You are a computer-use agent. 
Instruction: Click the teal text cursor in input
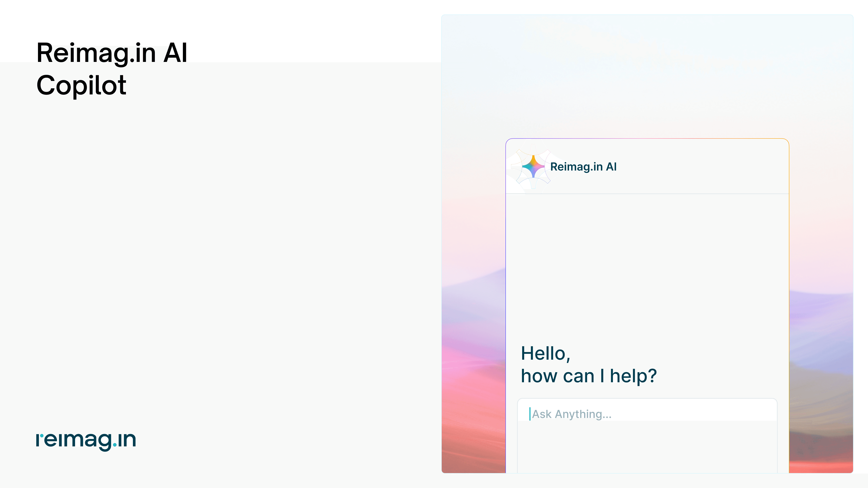coord(530,414)
